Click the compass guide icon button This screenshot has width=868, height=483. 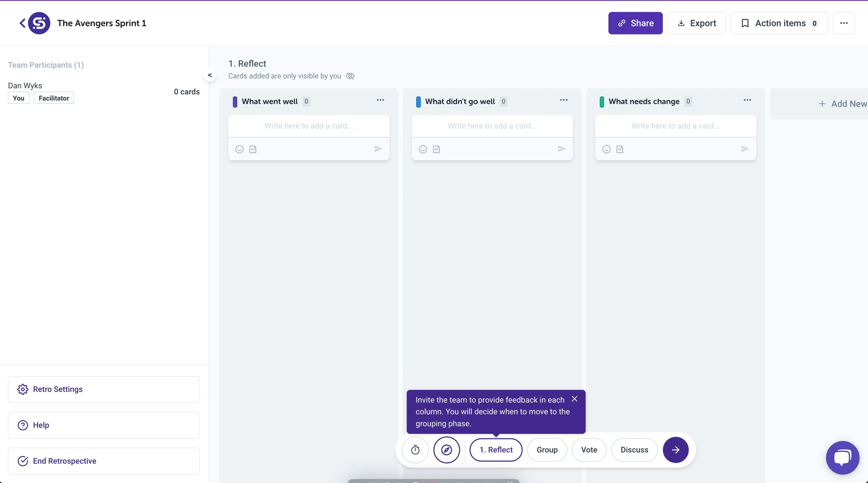tap(446, 450)
